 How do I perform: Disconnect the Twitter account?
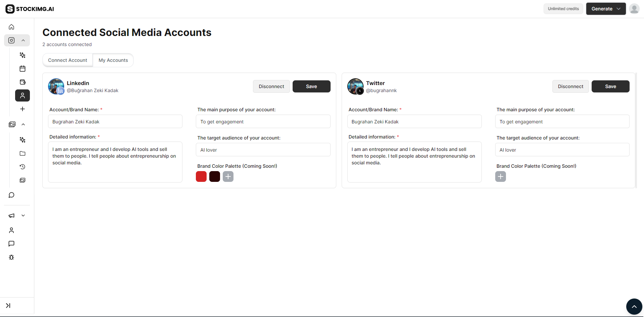click(x=570, y=86)
